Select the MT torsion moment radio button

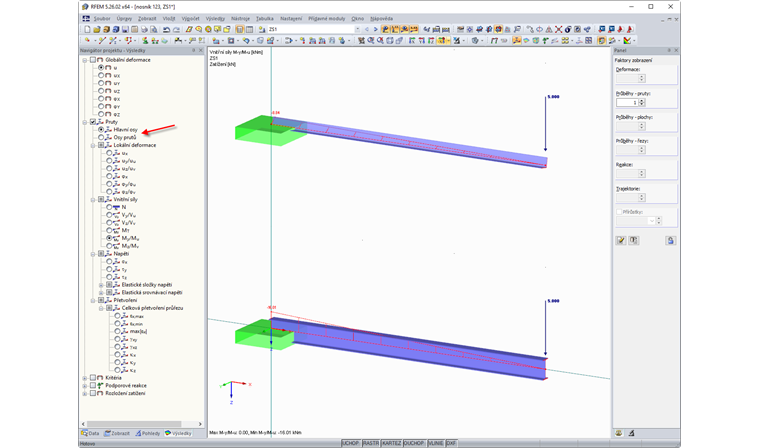click(x=109, y=230)
